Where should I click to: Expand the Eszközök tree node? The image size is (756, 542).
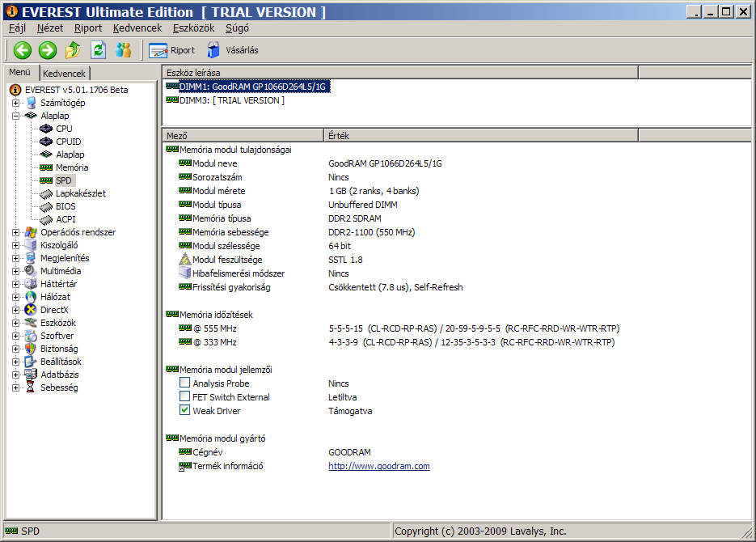pos(16,323)
